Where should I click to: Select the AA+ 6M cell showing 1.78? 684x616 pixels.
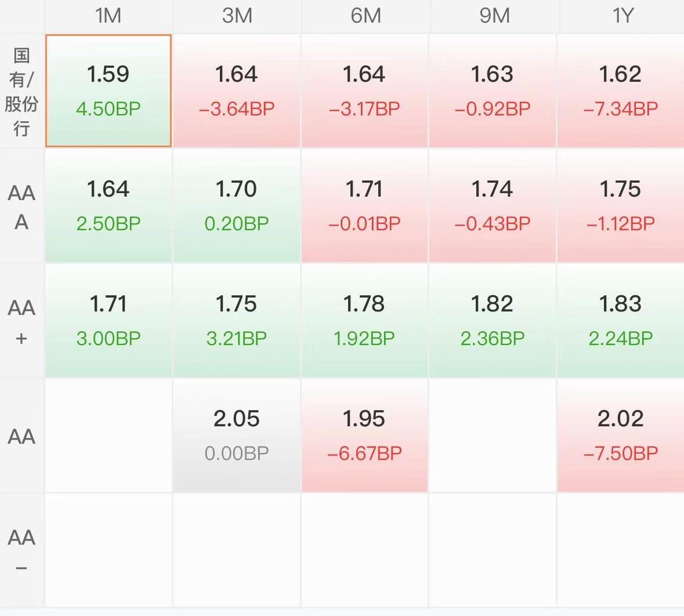[365, 320]
